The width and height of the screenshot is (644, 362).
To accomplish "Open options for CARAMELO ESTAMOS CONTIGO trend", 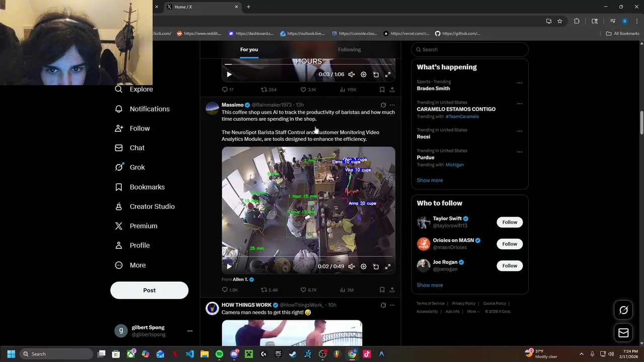I will 519,104.
